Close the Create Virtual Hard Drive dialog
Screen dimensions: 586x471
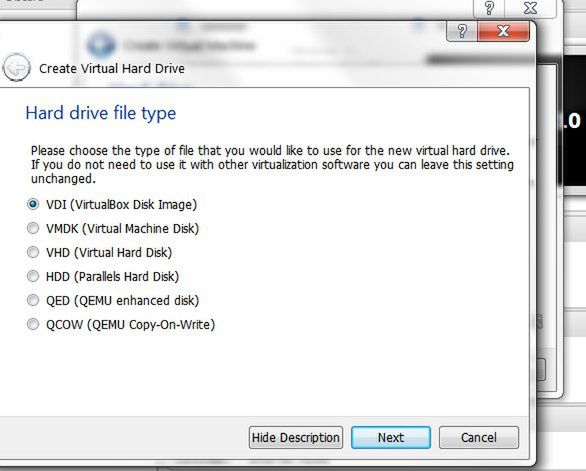(x=503, y=31)
